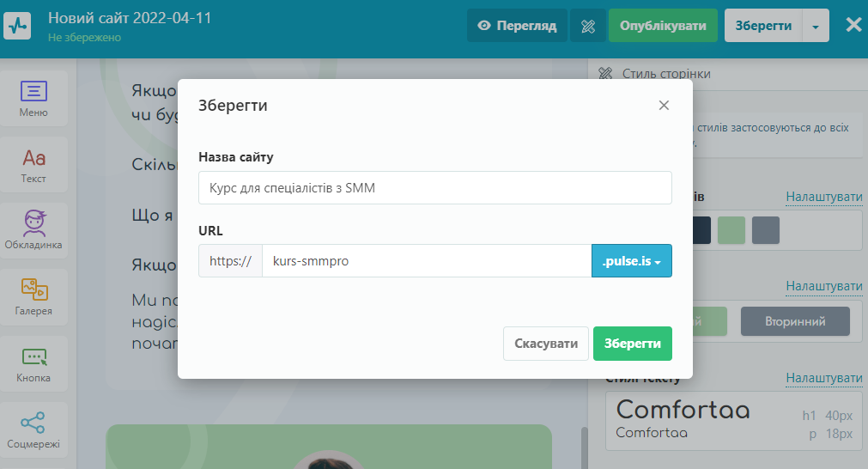Open page style via the crossed pencil icon
This screenshot has width=868, height=469.
tap(588, 26)
